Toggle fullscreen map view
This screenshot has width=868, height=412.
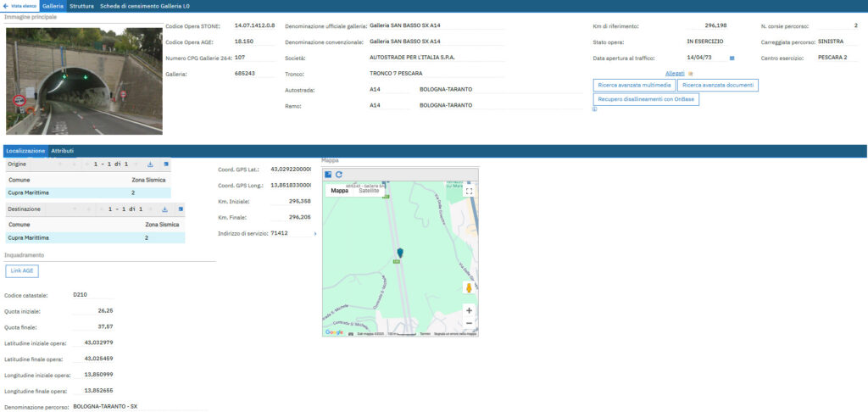point(469,191)
